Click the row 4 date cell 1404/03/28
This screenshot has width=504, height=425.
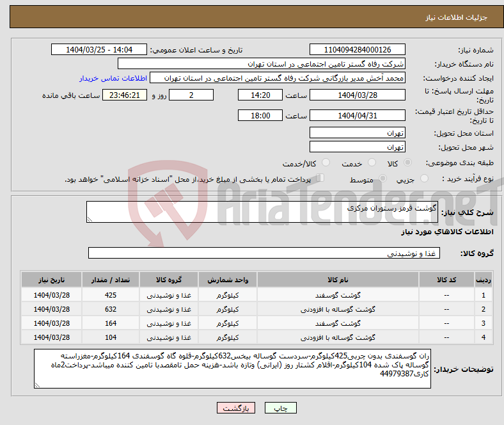pos(51,337)
